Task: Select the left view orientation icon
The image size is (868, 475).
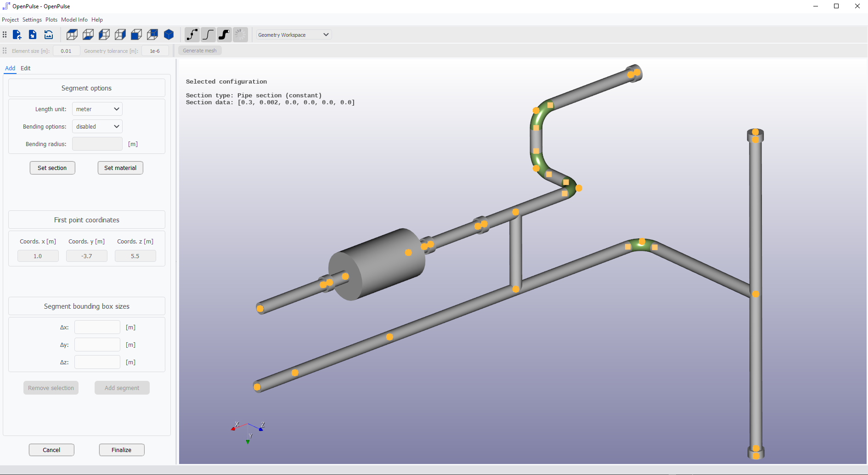Action: [x=104, y=34]
